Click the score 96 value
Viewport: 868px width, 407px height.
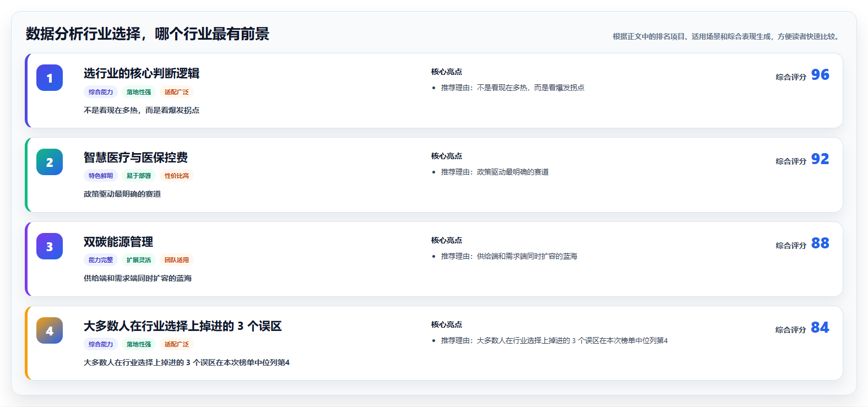pyautogui.click(x=820, y=75)
